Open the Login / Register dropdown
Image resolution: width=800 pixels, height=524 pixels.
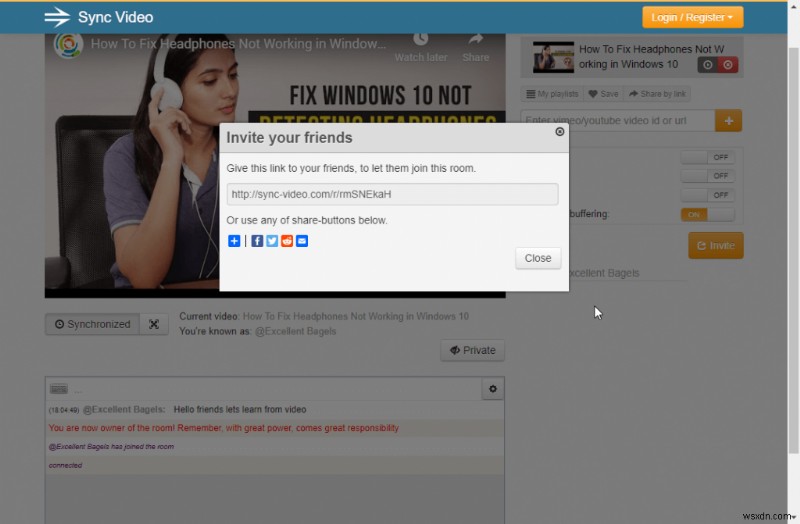(x=693, y=17)
